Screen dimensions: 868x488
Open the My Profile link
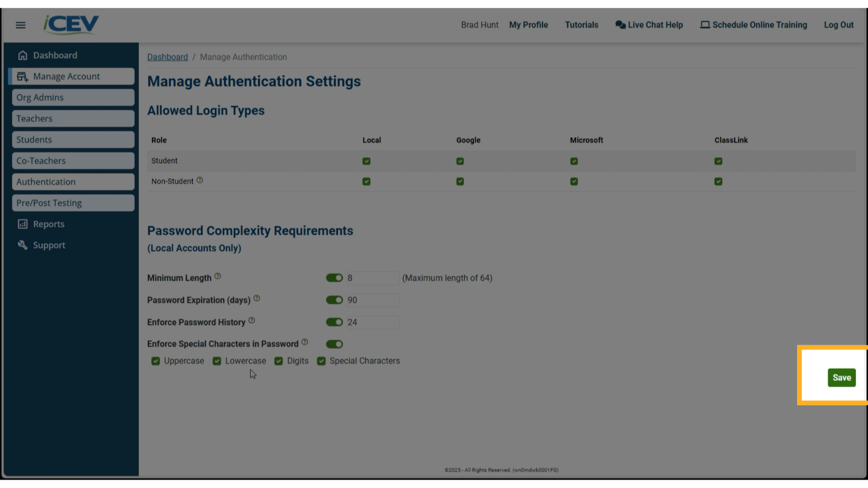(x=528, y=25)
